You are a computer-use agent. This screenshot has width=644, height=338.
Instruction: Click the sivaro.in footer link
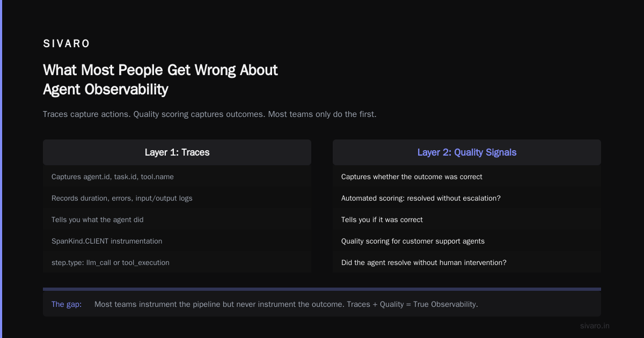pos(595,326)
